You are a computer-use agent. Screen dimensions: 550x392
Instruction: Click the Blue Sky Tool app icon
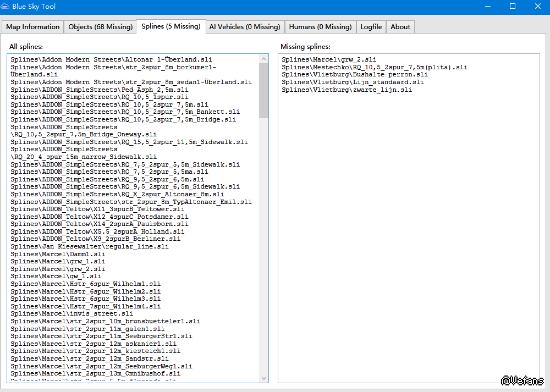(6, 7)
